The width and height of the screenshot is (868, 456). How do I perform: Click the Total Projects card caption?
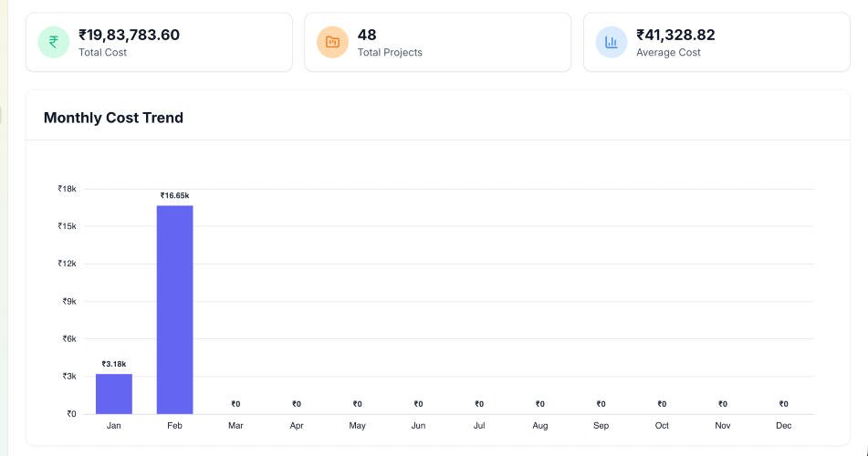(390, 53)
